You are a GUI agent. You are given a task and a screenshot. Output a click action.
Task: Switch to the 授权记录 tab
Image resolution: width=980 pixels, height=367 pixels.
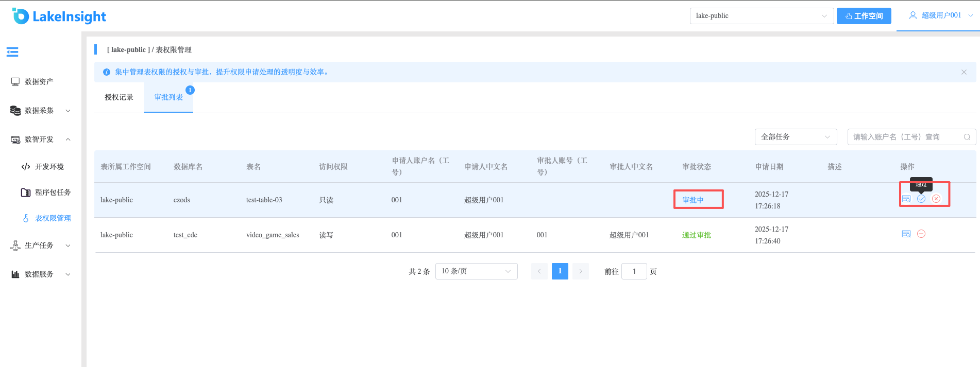pos(119,97)
